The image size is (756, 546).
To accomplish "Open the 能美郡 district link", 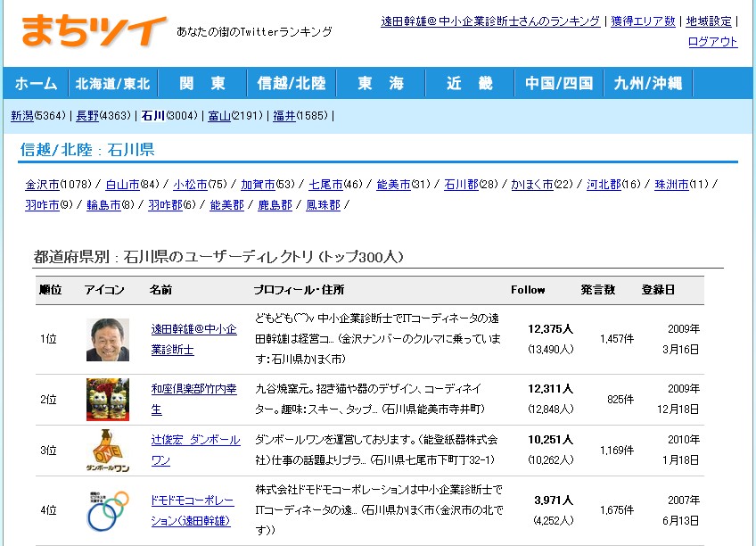I will [x=227, y=205].
